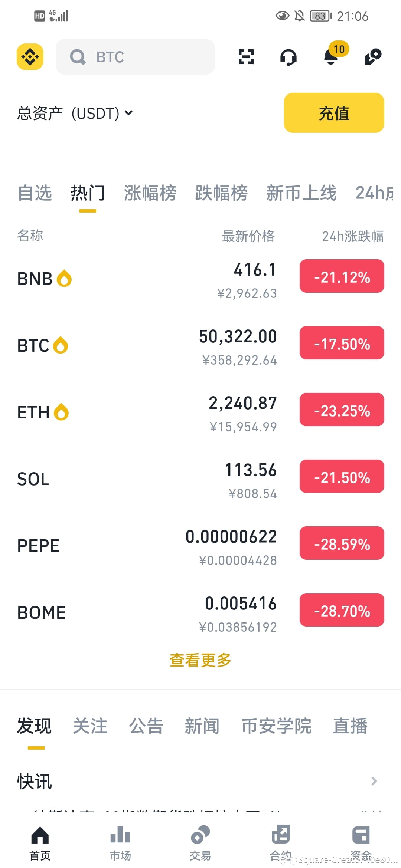Focus the BTC search field
This screenshot has width=401, height=868.
coord(135,57)
